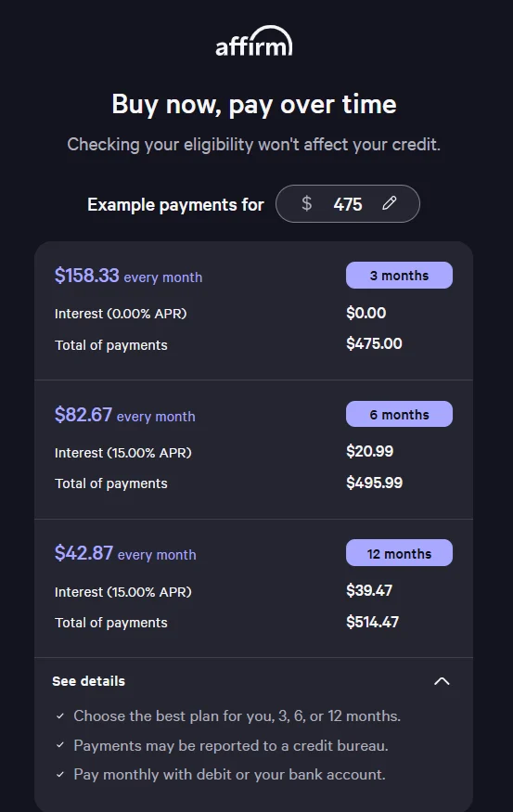Click the eligibility credit notice text
Screen dimensions: 513x812
pyautogui.click(x=253, y=145)
